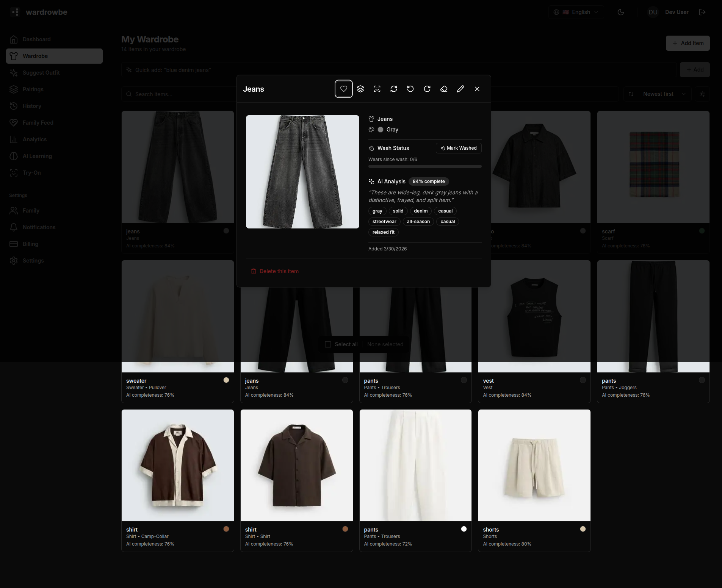Viewport: 722px width, 588px height.
Task: Click the layers stack icon in dialog toolbar
Action: click(x=360, y=89)
